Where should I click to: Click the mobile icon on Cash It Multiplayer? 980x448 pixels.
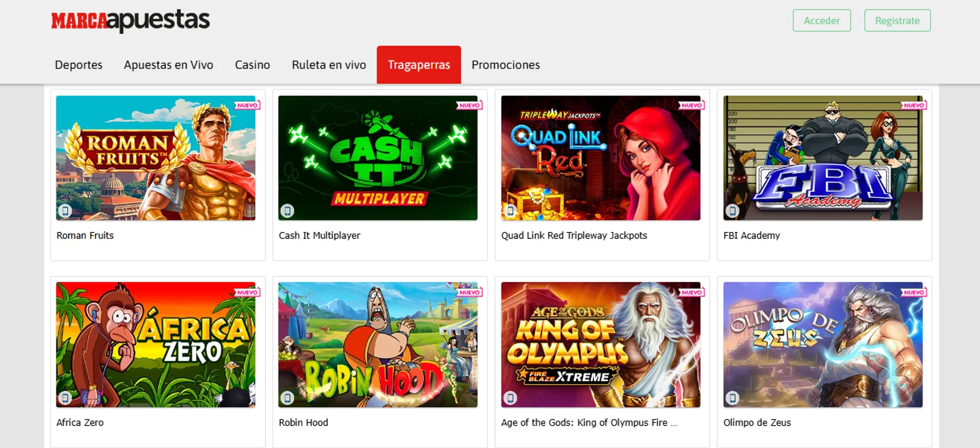pos(287,210)
